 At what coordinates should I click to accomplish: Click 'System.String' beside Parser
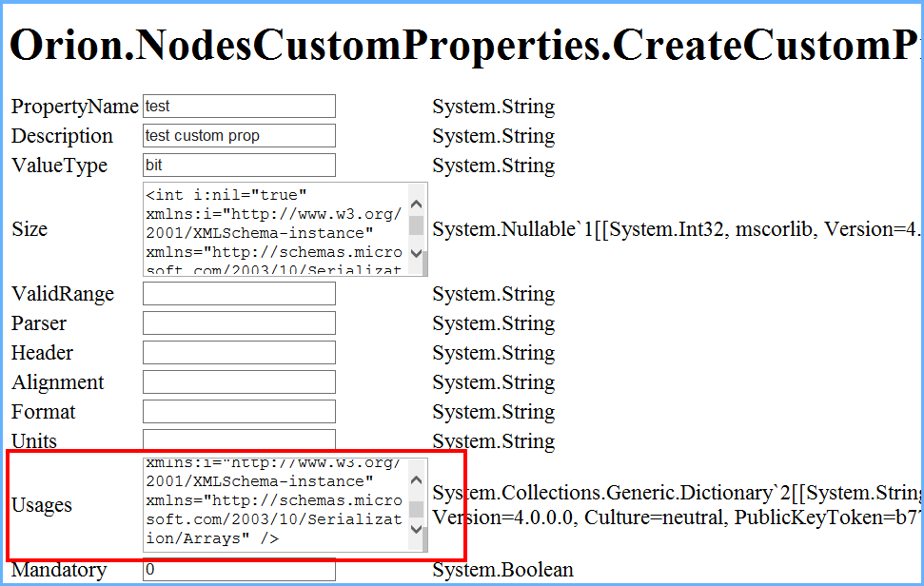tap(494, 323)
